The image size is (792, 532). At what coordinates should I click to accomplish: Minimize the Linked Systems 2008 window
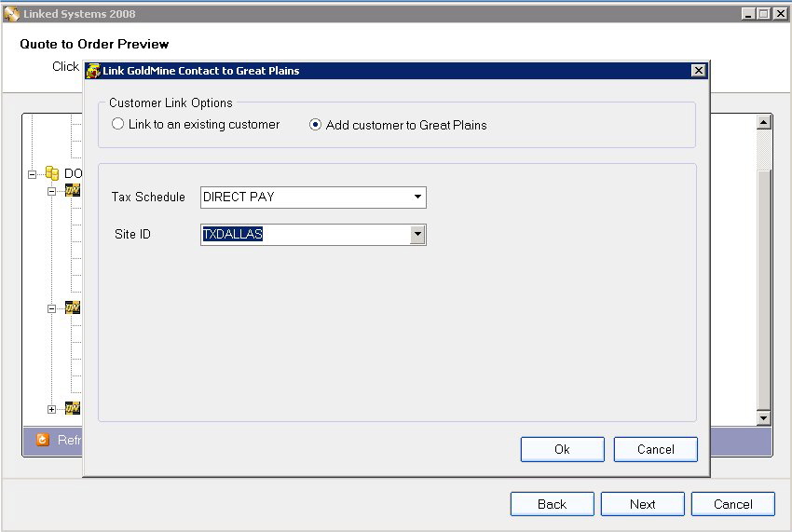[748, 14]
